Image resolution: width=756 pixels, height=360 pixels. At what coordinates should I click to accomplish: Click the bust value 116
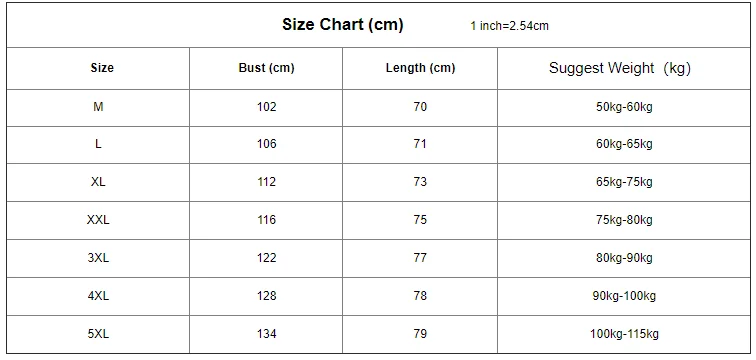coord(267,220)
